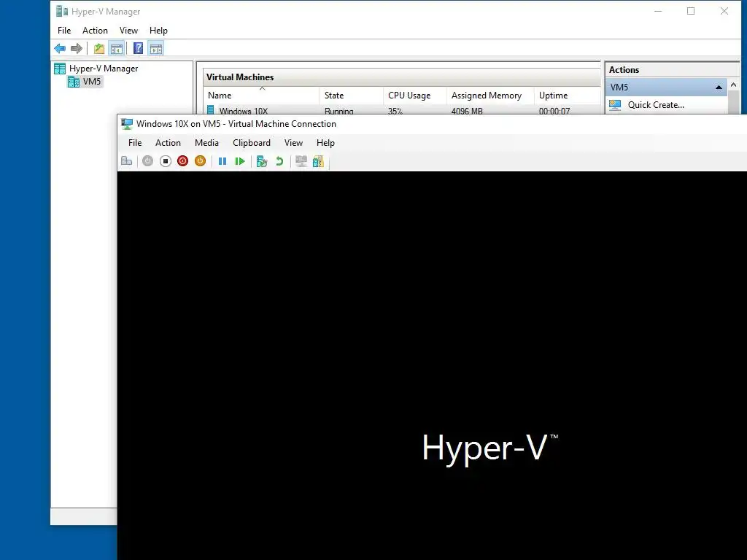
Task: Open View menu in Virtual Machine Connection
Action: click(293, 143)
